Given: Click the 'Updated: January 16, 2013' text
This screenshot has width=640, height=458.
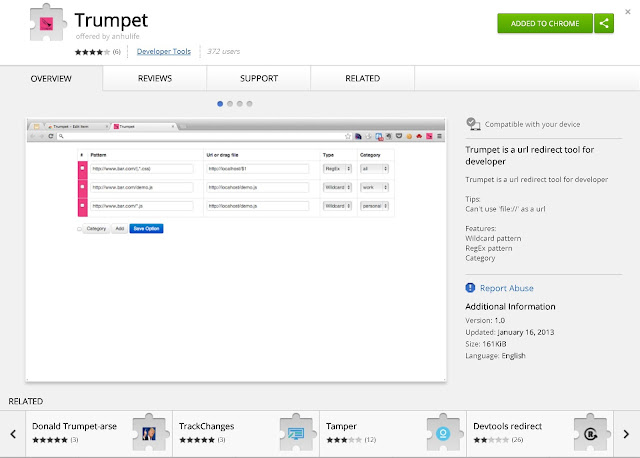Looking at the screenshot, I should (x=510, y=332).
